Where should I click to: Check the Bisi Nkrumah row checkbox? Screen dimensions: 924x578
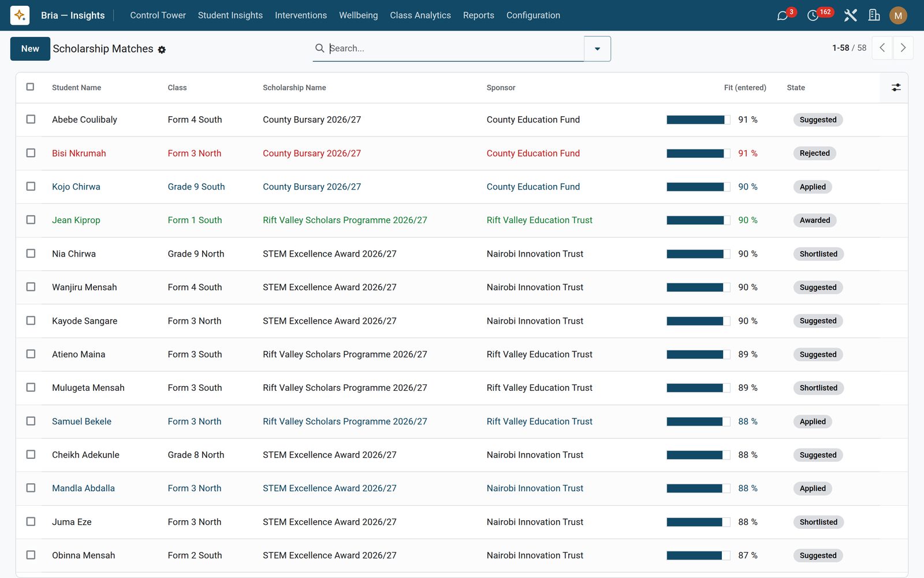[31, 153]
